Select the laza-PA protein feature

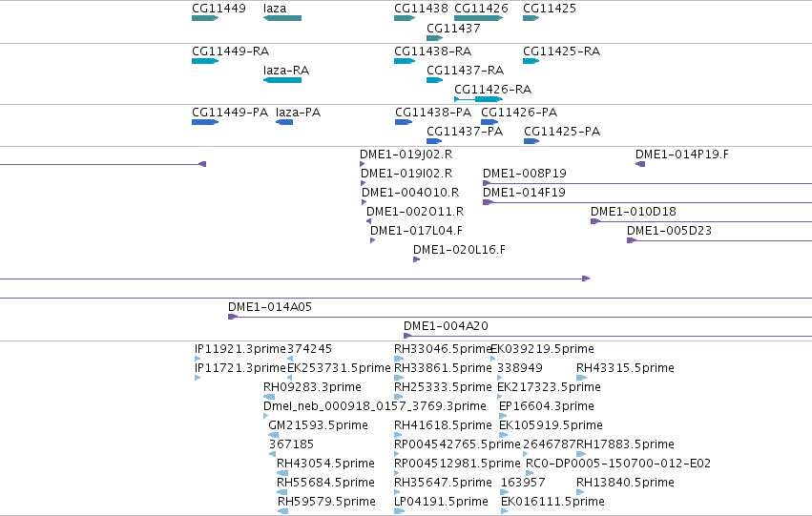[x=284, y=122]
